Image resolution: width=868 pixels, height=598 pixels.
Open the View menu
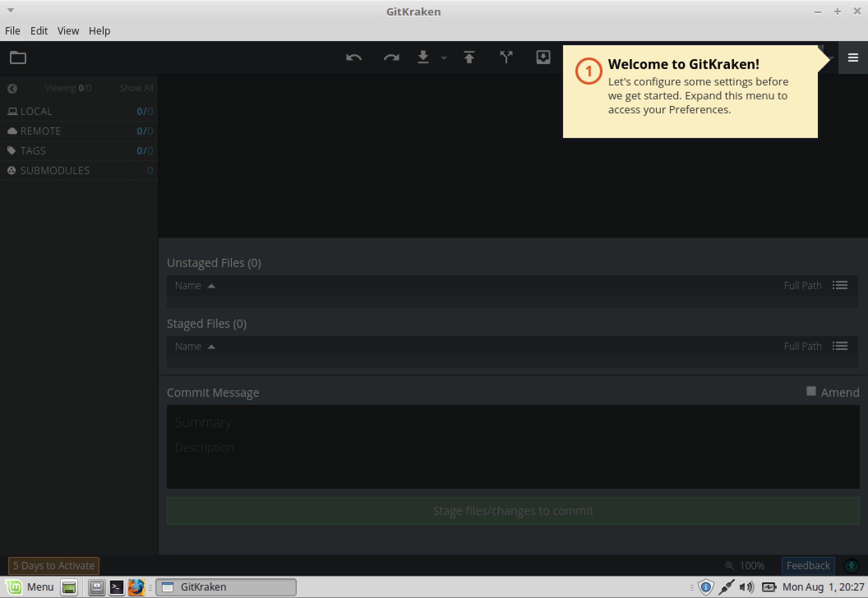68,31
